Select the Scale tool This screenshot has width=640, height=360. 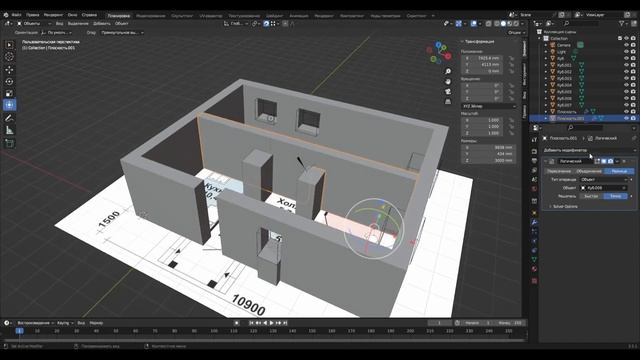9,93
